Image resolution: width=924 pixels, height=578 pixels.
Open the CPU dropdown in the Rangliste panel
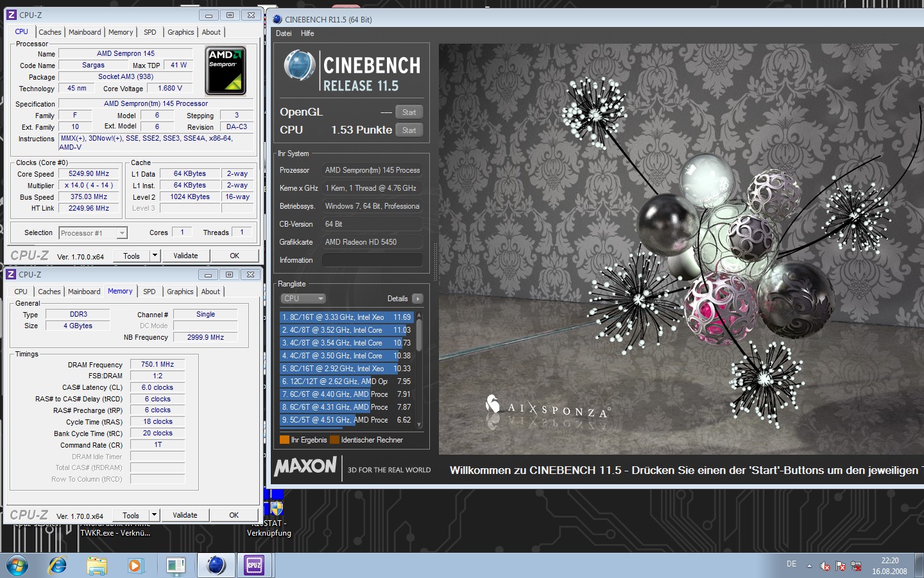(304, 299)
